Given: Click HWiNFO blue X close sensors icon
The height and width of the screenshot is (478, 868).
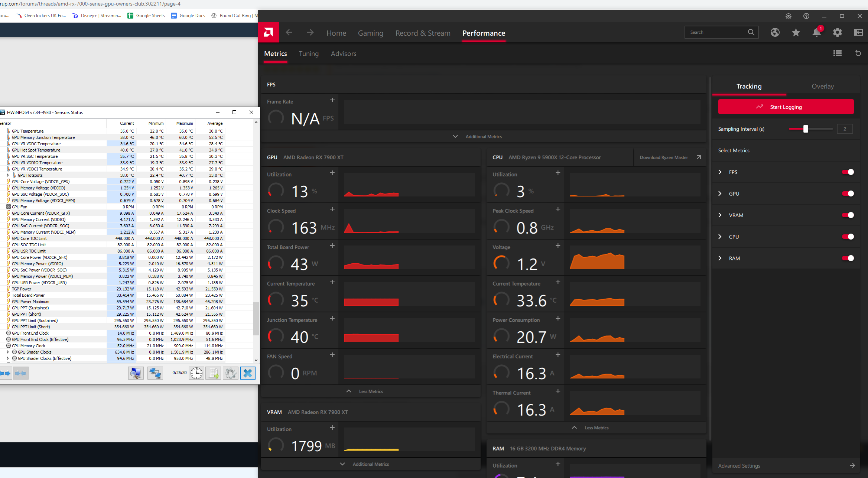Looking at the screenshot, I should click(x=248, y=373).
